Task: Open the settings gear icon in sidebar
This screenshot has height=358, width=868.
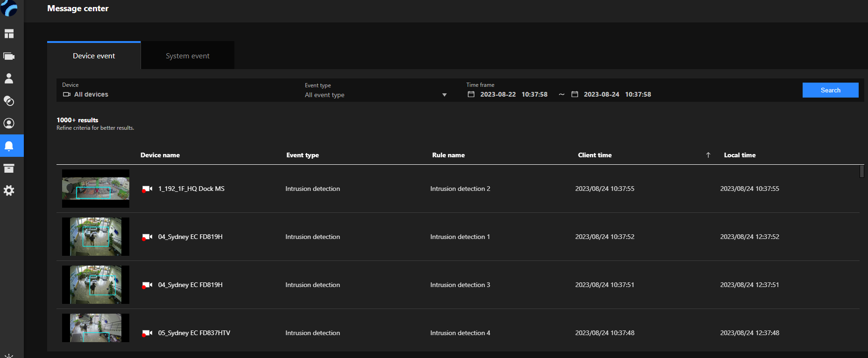Action: (9, 191)
